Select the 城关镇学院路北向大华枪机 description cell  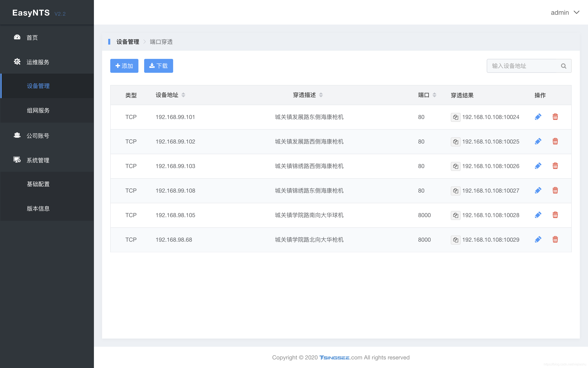309,240
